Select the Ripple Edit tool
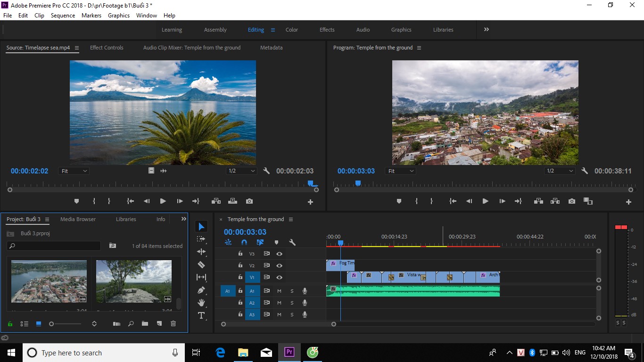Viewport: 644px width, 362px height. click(x=201, y=252)
